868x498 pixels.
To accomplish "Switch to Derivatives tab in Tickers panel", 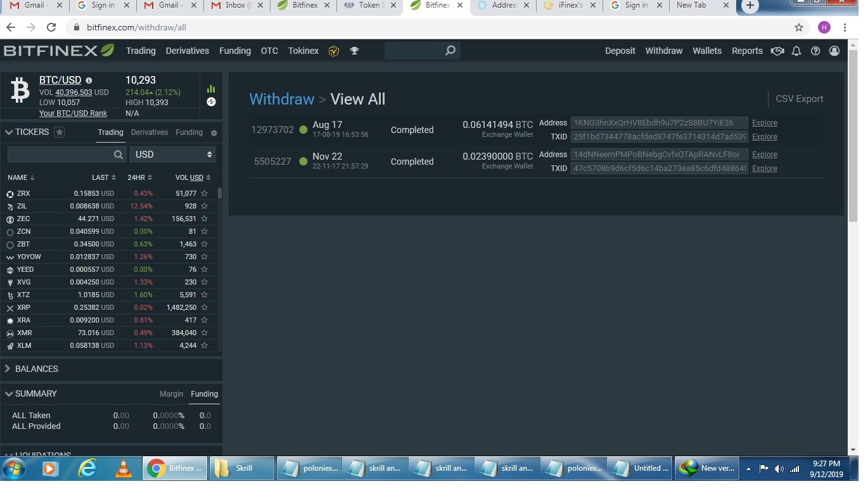I will (150, 132).
